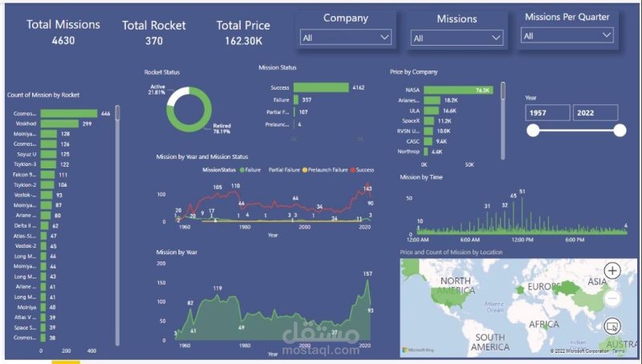642x364 pixels.
Task: Select the Soyuz U rocket bar
Action: 48,154
